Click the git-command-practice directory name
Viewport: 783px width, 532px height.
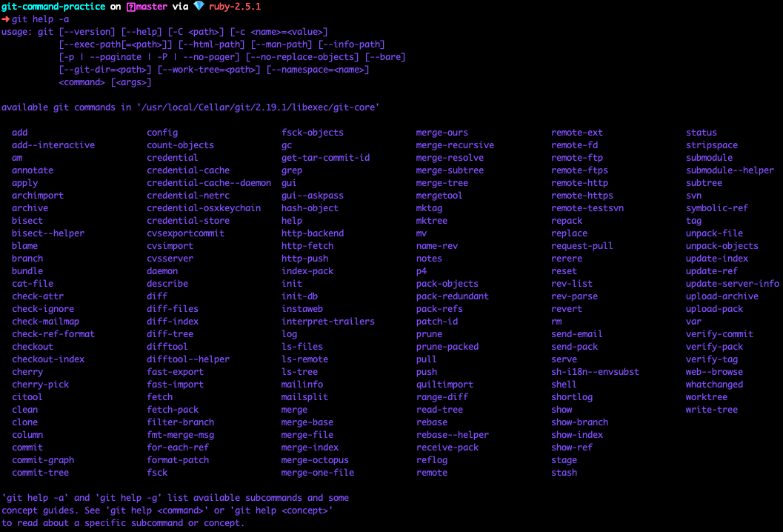(x=53, y=7)
